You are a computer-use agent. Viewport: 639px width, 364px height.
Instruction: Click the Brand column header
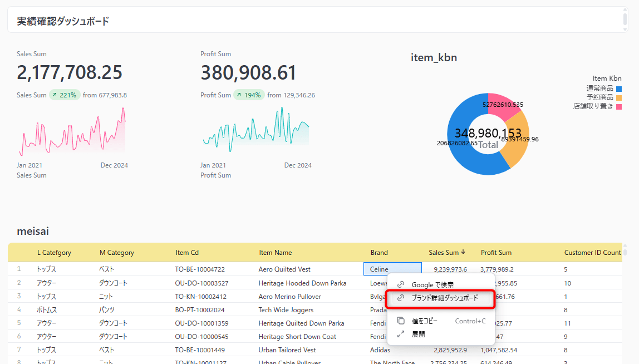pyautogui.click(x=379, y=253)
